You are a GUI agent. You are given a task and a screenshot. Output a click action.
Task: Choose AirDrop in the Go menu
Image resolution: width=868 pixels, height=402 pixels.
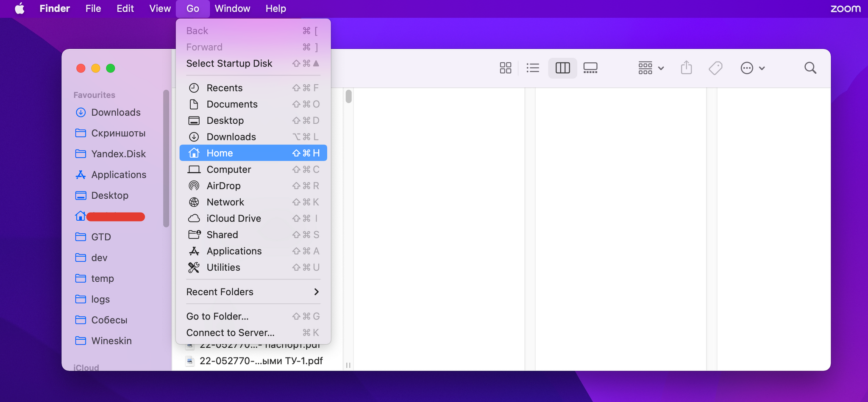[253, 186]
